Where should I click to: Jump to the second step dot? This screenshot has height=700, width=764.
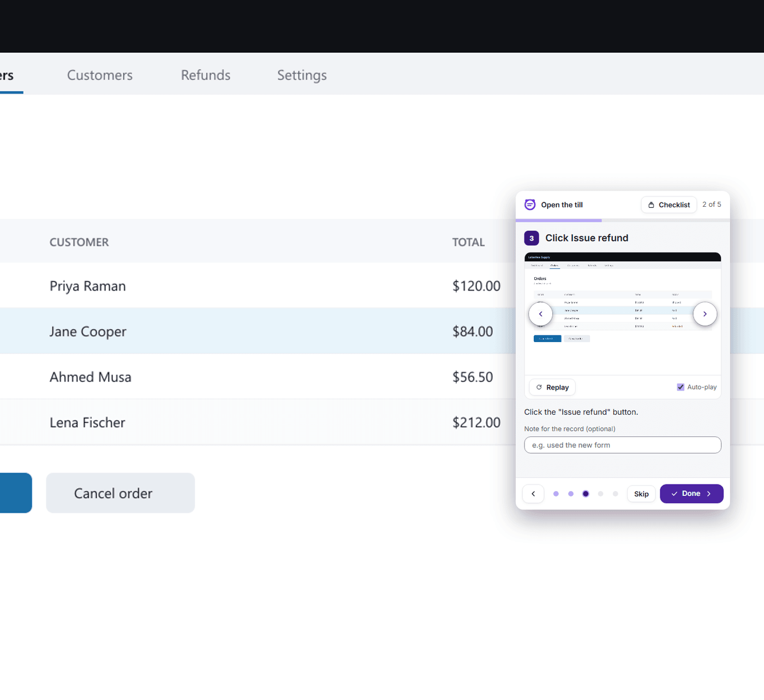(571, 494)
